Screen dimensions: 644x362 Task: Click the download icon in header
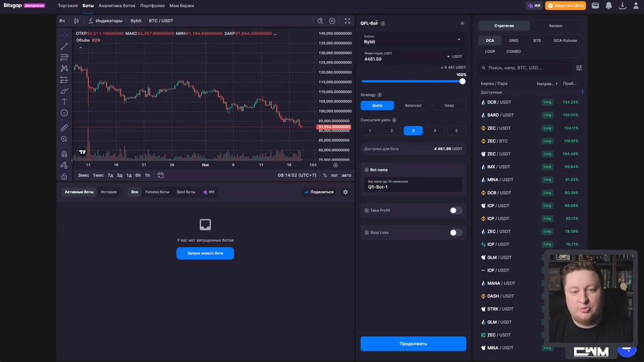[x=622, y=5]
